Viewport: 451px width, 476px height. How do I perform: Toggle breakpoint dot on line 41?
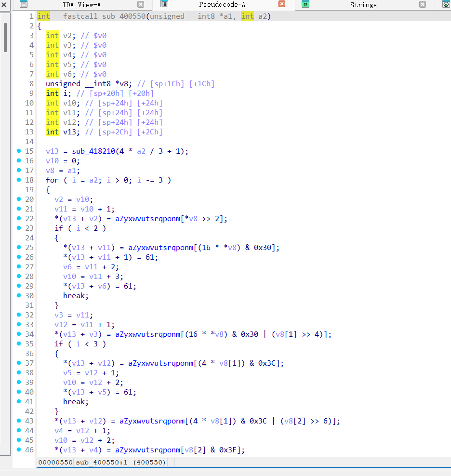point(19,401)
